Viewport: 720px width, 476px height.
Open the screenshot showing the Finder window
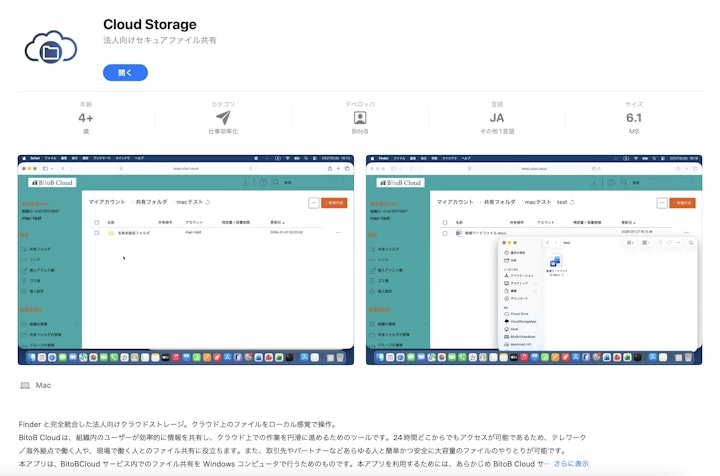[534, 260]
